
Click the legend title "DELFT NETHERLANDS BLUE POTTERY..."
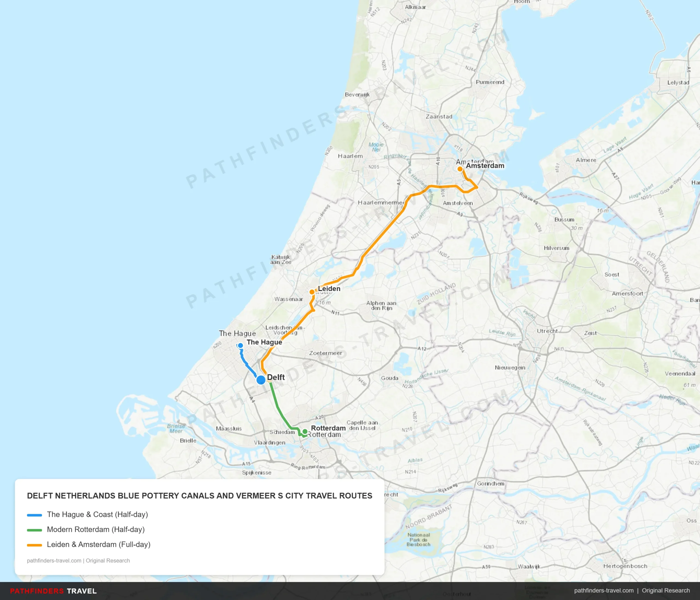pos(200,496)
